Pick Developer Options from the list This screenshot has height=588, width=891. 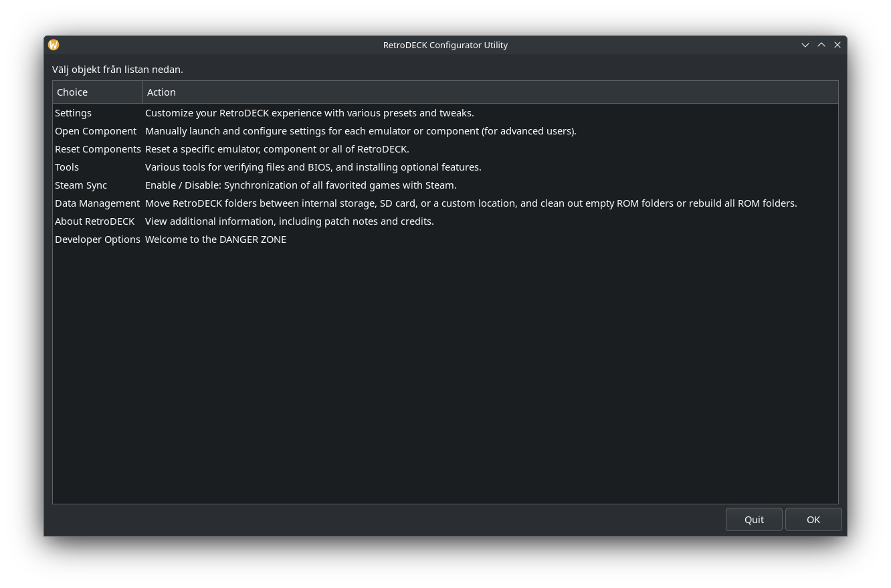pos(98,239)
